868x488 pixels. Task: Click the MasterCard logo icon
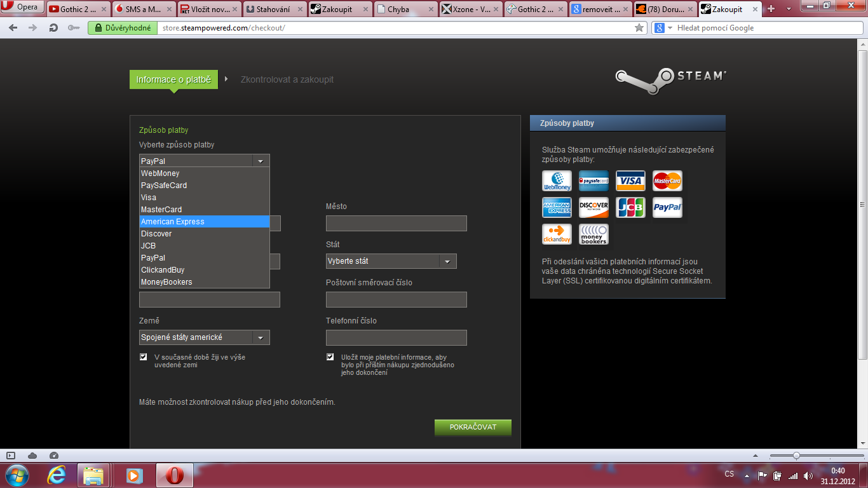coord(667,181)
